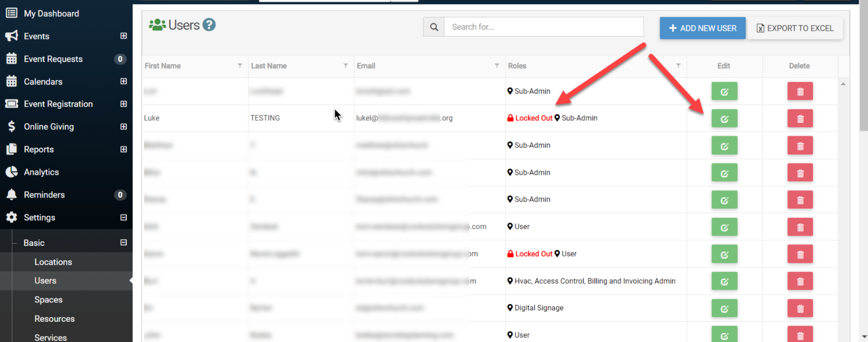This screenshot has height=342, width=868.
Task: Click the delete trash icon for Luke TESTING
Action: point(800,119)
